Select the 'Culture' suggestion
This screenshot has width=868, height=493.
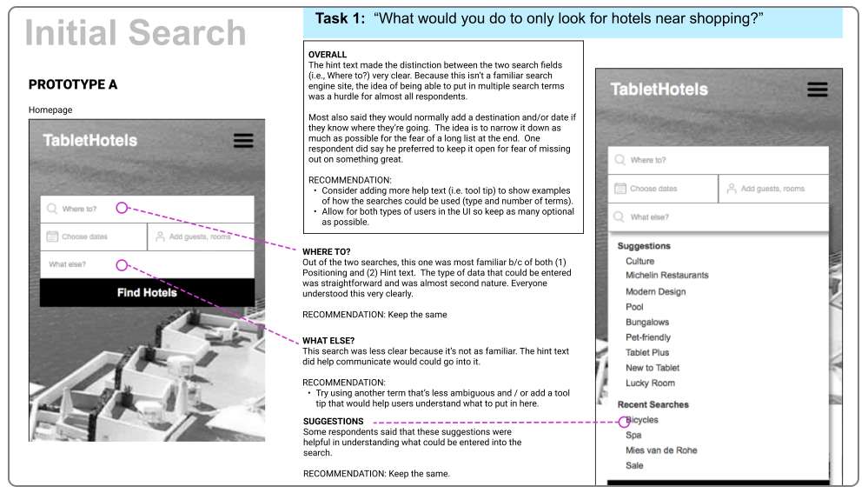640,261
